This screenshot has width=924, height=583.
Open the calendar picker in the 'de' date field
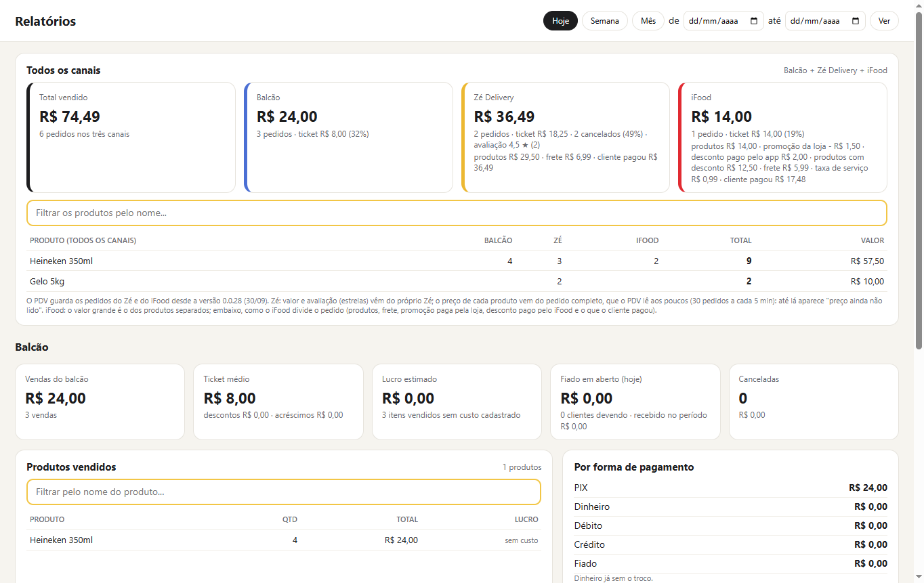[x=755, y=21]
